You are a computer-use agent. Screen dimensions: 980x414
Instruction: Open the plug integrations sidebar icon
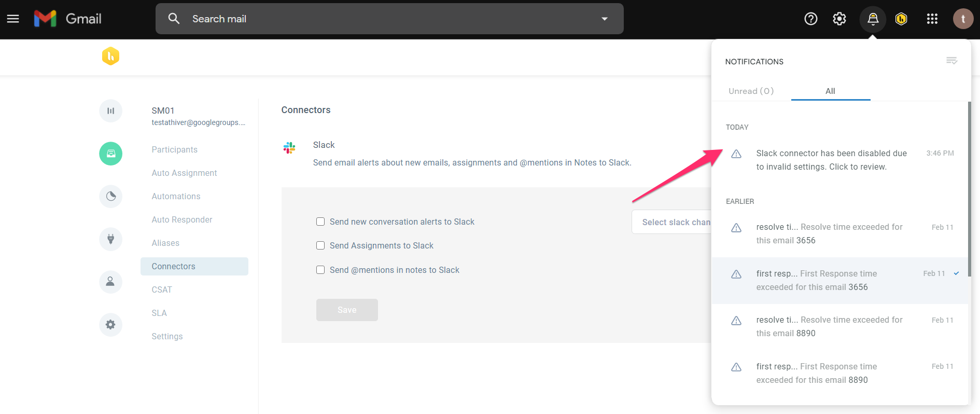110,239
